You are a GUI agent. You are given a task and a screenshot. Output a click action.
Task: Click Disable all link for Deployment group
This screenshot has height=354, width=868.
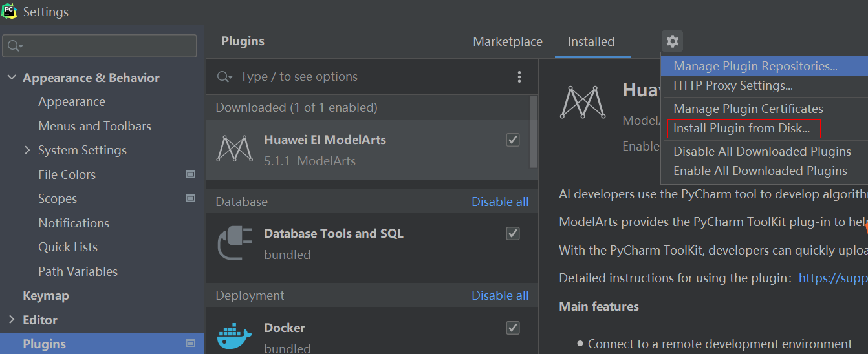coord(499,296)
